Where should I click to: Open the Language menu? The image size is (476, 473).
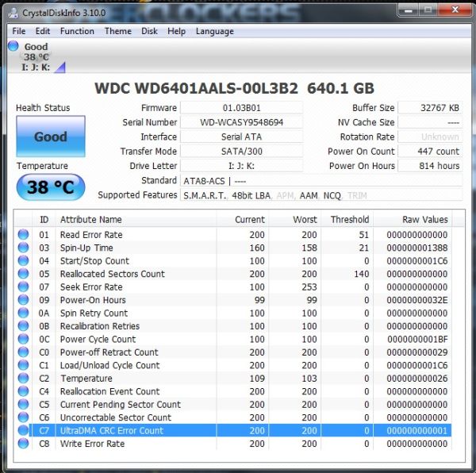coord(215,31)
